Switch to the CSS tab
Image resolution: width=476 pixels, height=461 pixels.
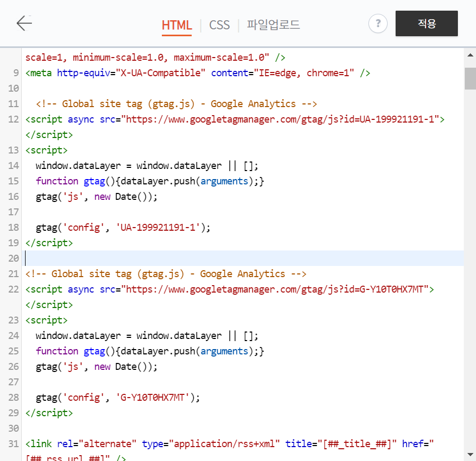(219, 25)
